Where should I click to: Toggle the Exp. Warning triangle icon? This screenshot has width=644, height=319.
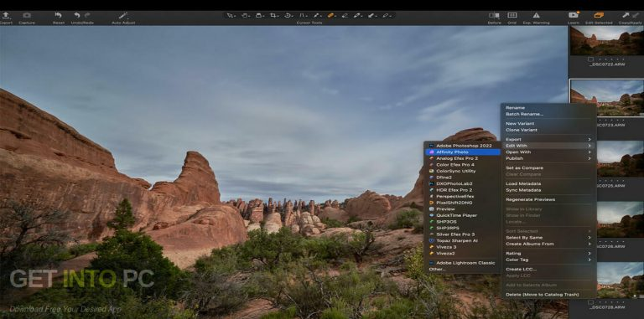tap(536, 15)
